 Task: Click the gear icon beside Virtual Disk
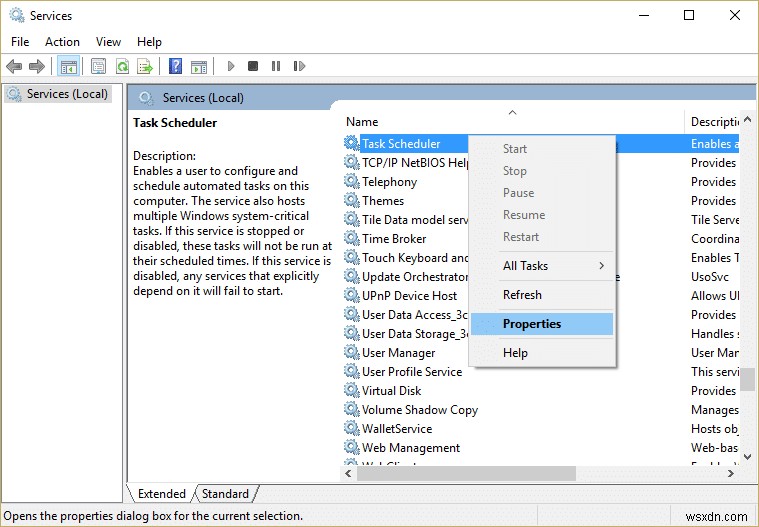[351, 390]
